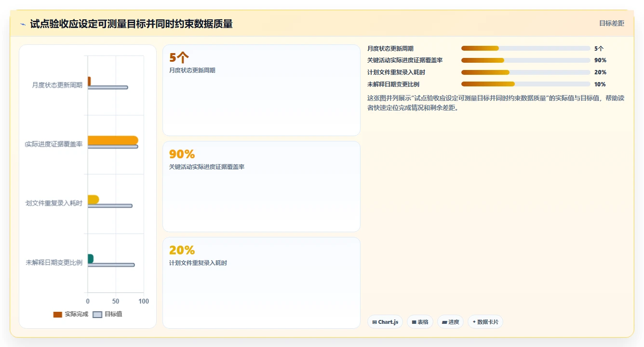Click the green actual bar for 未解释日期变更比例

[x=91, y=259]
